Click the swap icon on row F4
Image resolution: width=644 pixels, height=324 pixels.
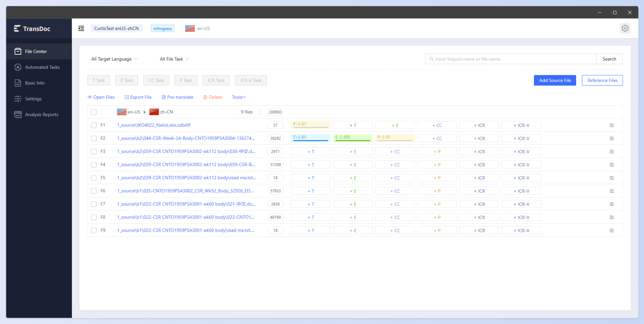[x=612, y=165]
